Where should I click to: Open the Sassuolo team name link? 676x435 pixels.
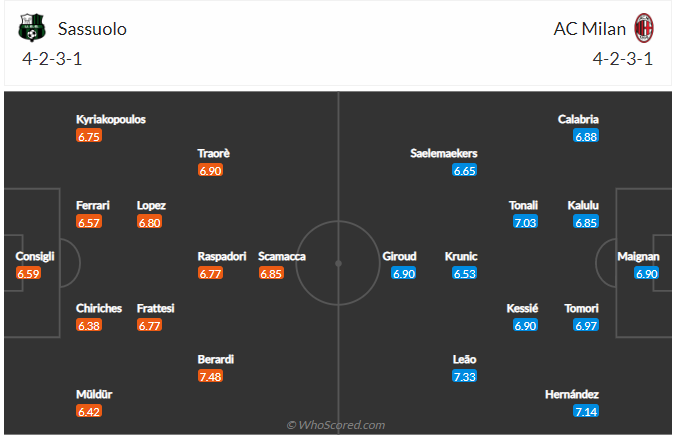[x=92, y=29]
